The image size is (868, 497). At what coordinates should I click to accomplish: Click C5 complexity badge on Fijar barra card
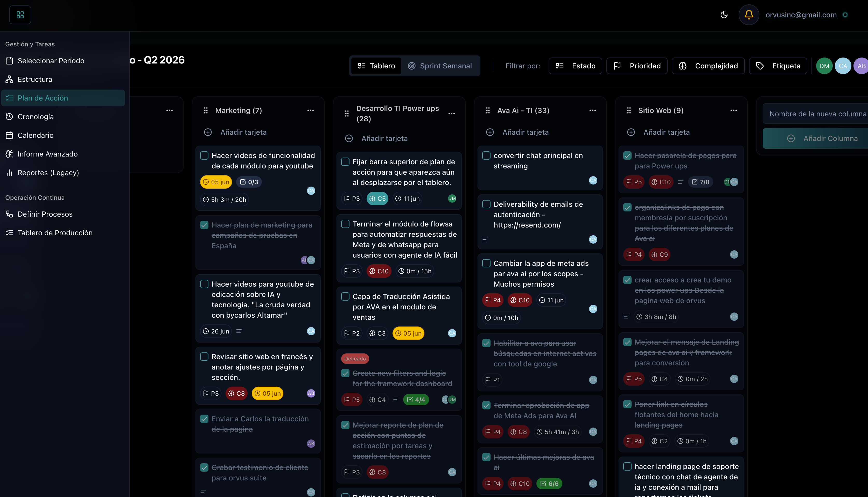click(377, 198)
